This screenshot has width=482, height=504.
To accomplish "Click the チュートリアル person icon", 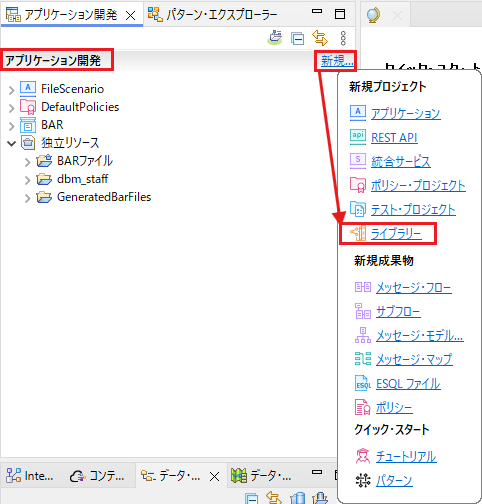I will (x=363, y=456).
